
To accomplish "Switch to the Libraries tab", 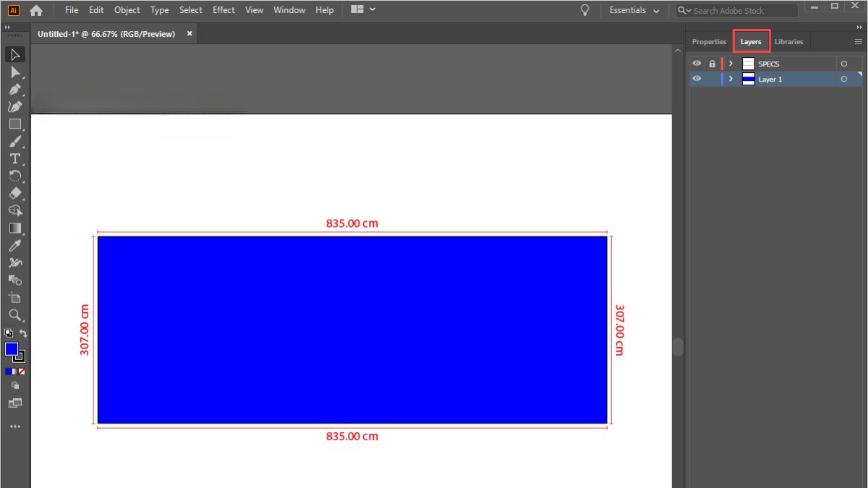I will coord(788,42).
